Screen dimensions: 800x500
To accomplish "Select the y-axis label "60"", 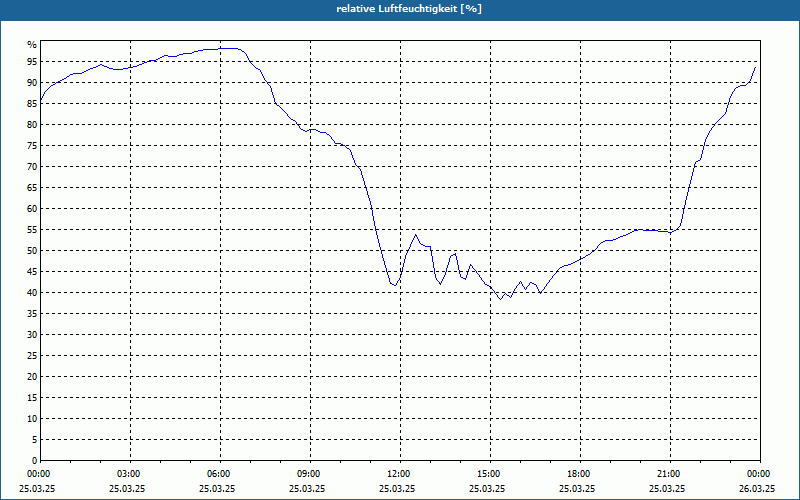I will click(32, 209).
